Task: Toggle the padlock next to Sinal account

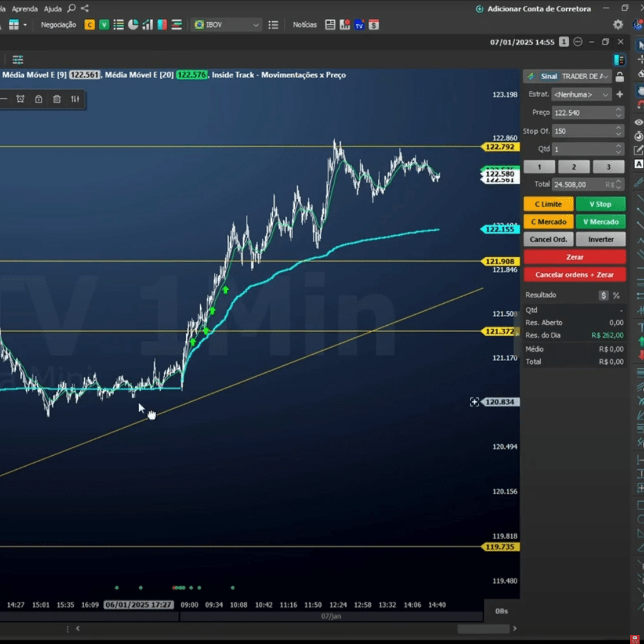Action: click(x=619, y=77)
